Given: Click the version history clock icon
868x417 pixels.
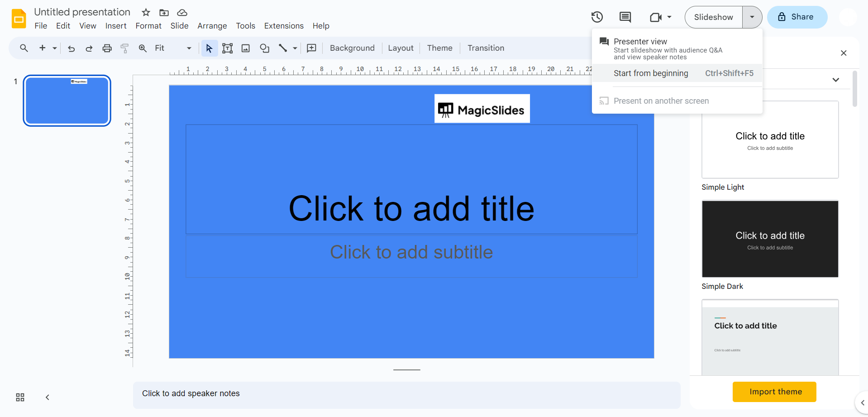Looking at the screenshot, I should pos(597,17).
